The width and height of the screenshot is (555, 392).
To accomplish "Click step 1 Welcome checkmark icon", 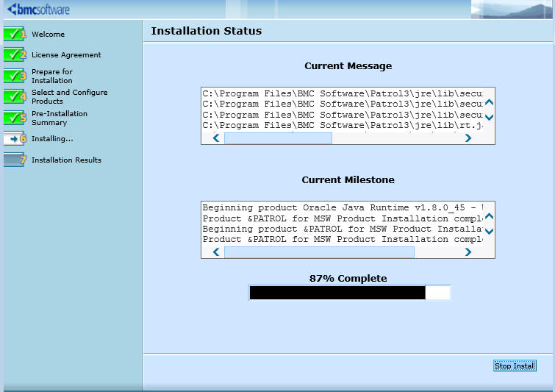I will coord(15,34).
